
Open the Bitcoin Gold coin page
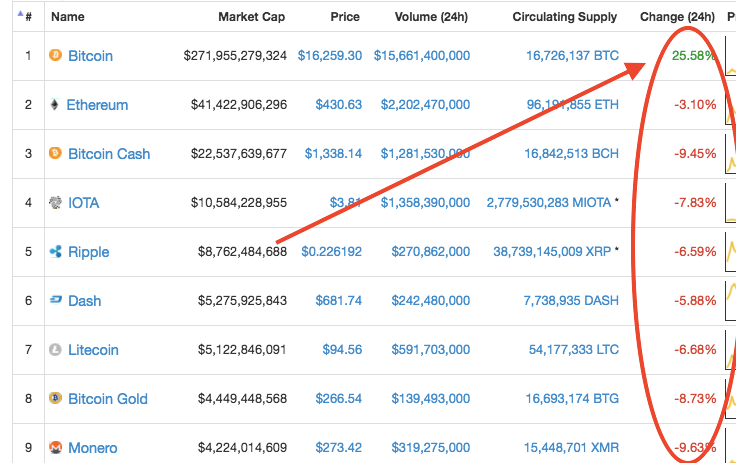pyautogui.click(x=108, y=399)
